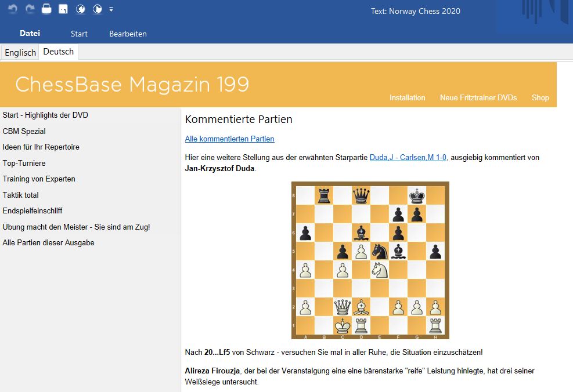Click the second globe icon in toolbar

pyautogui.click(x=98, y=9)
